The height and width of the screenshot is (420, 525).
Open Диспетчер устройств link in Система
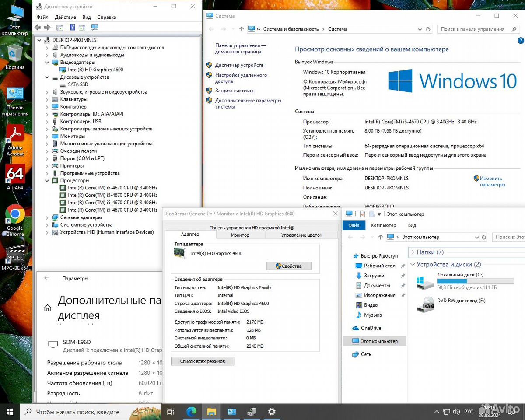click(x=239, y=65)
